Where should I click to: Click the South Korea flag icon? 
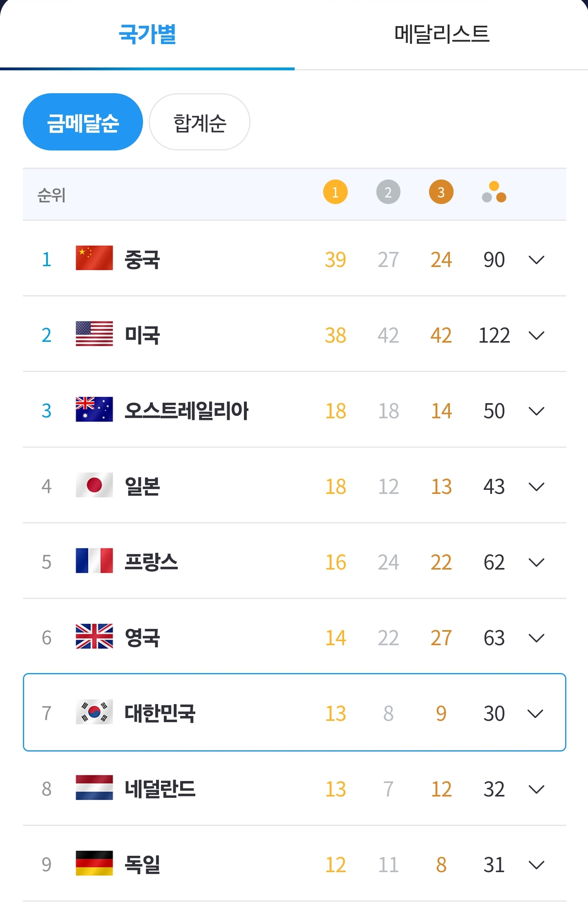pyautogui.click(x=94, y=712)
